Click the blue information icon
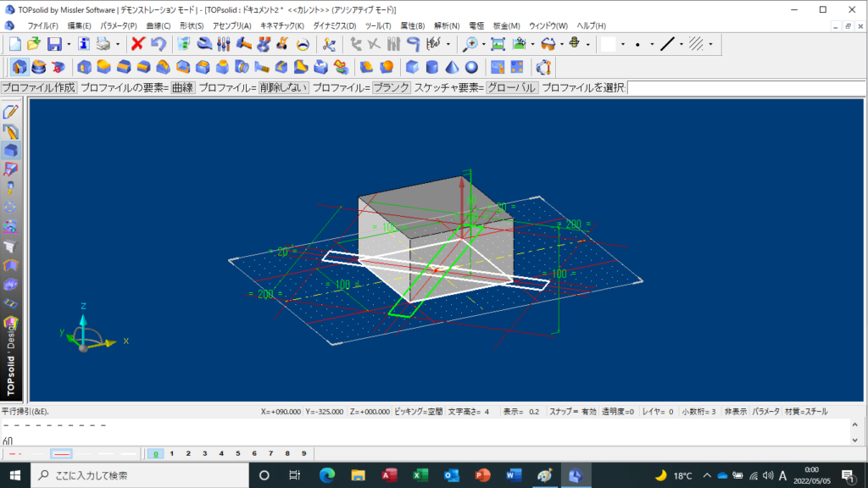 point(84,44)
